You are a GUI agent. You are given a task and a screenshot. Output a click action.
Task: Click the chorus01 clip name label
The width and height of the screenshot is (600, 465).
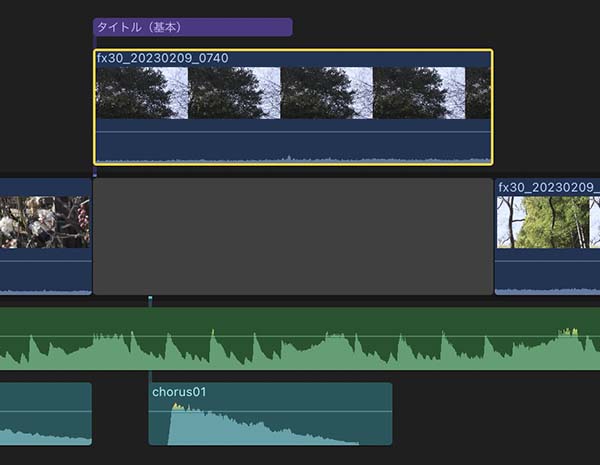pos(179,392)
